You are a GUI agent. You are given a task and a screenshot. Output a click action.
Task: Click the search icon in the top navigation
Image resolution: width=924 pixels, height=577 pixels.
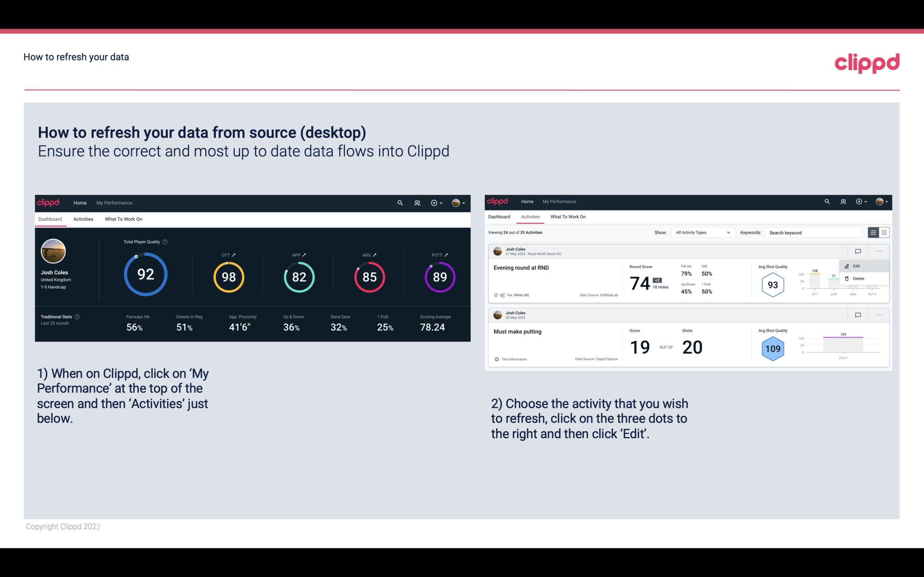(399, 203)
